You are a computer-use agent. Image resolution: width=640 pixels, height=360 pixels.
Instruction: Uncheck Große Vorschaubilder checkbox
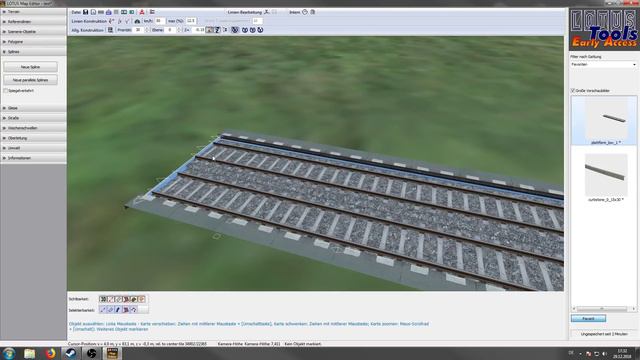pyautogui.click(x=573, y=90)
